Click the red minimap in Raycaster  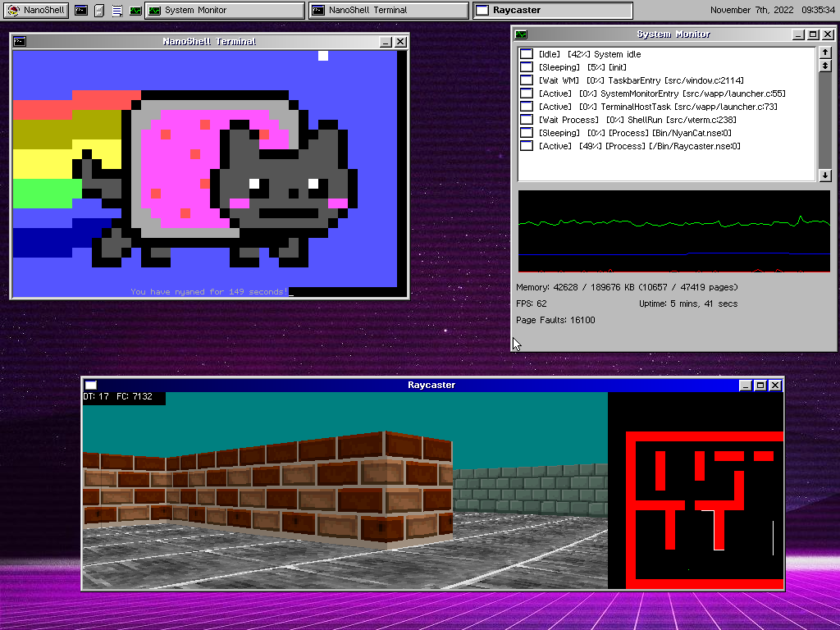coord(705,510)
